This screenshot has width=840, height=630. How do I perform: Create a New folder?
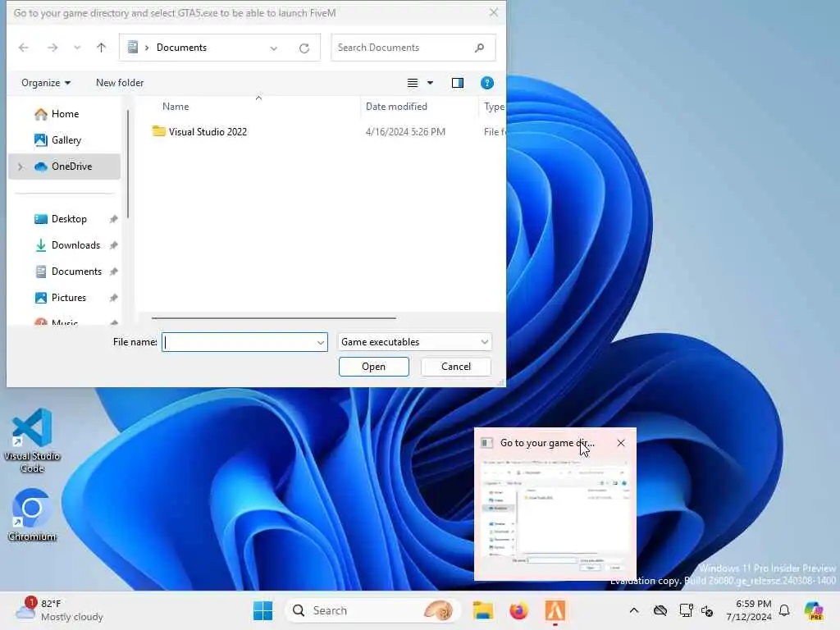coord(120,83)
